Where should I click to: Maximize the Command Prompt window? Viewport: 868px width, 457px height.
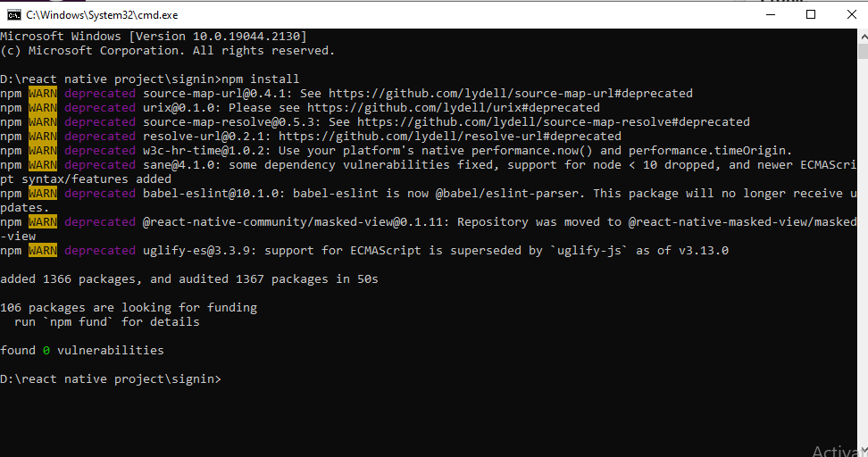(x=811, y=15)
